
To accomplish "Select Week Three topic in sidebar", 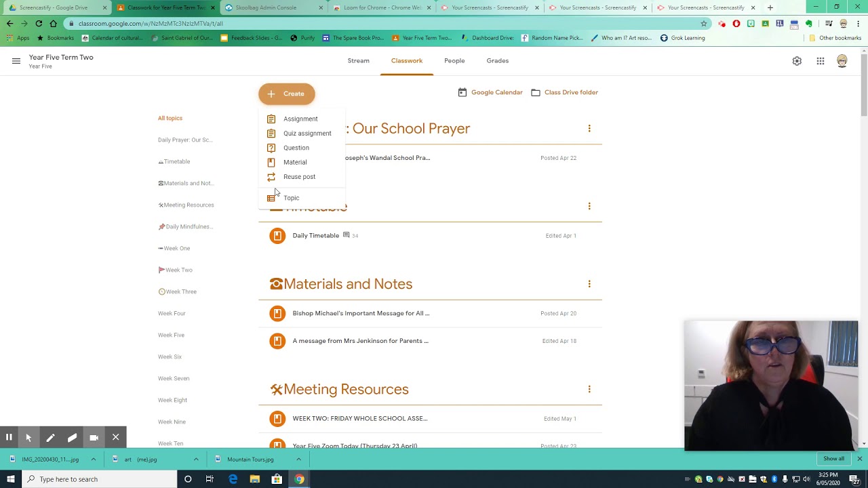I will (178, 291).
